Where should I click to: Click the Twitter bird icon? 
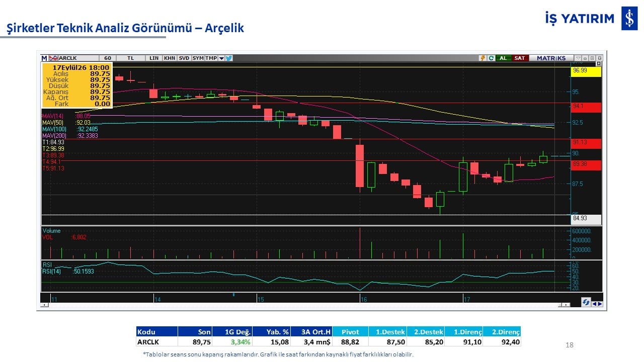pos(229,58)
